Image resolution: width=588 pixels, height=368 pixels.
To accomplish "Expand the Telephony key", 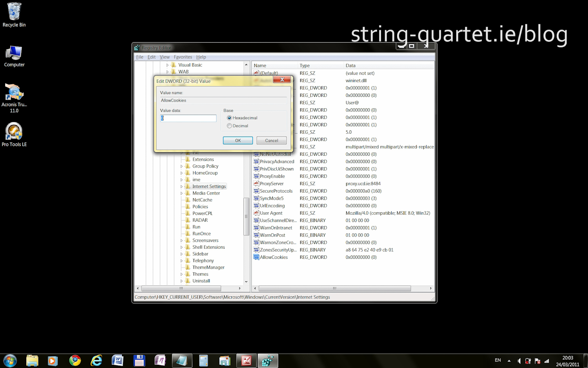I will point(181,261).
